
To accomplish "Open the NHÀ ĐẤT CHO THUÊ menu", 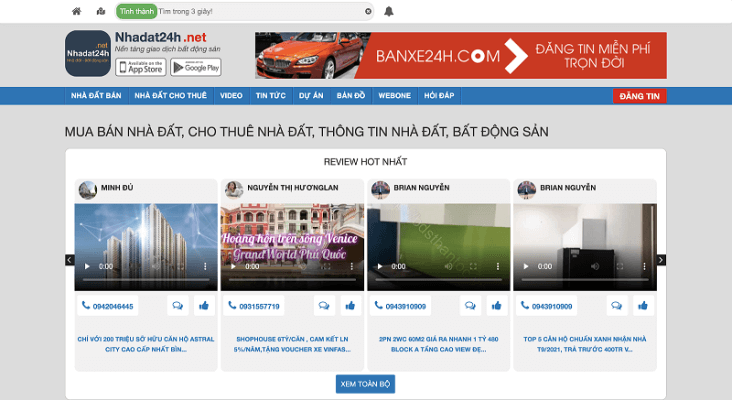I will pos(170,96).
